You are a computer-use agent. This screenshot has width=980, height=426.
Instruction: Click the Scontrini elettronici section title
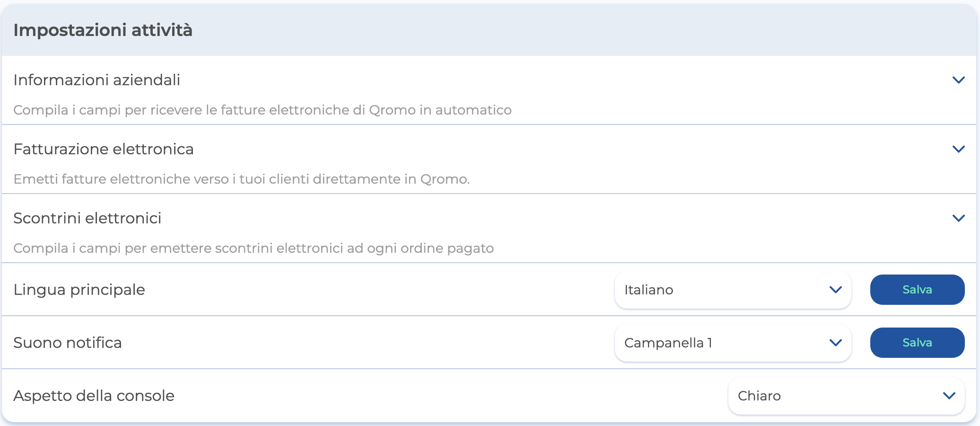tap(87, 218)
